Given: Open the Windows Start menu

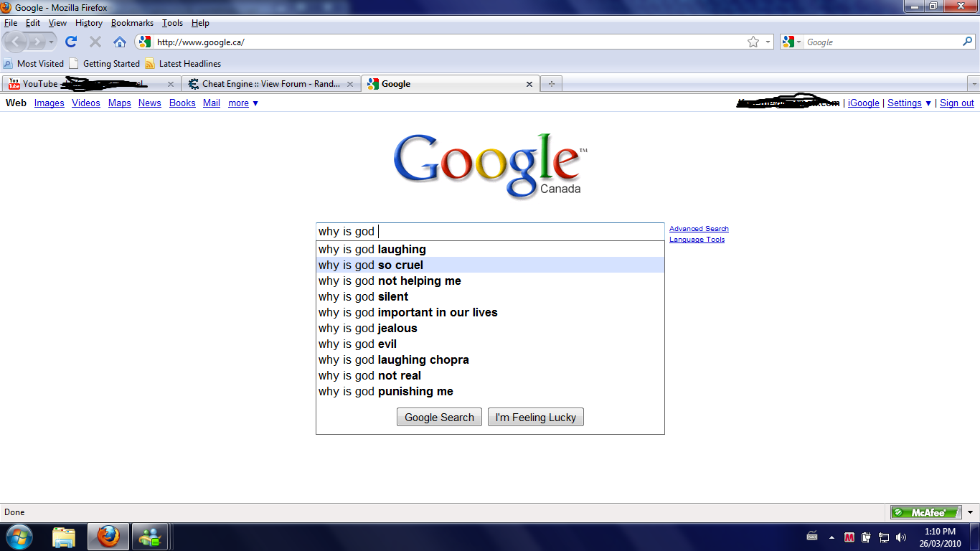Looking at the screenshot, I should (18, 537).
